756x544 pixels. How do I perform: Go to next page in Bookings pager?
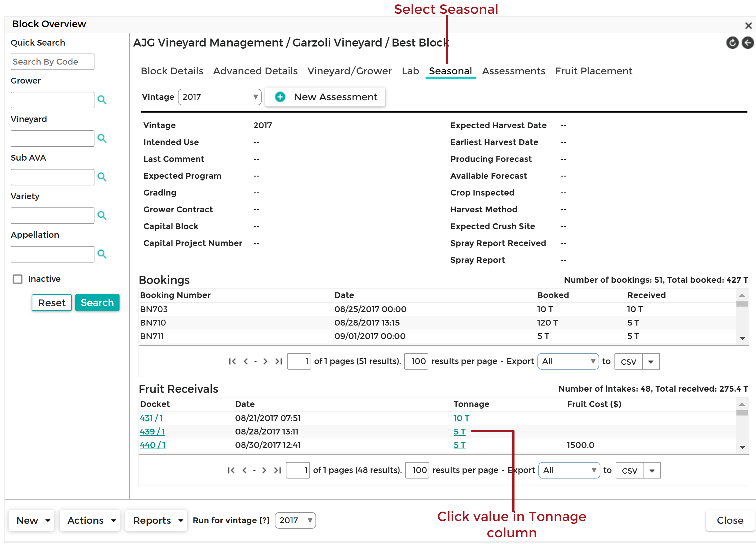click(265, 361)
